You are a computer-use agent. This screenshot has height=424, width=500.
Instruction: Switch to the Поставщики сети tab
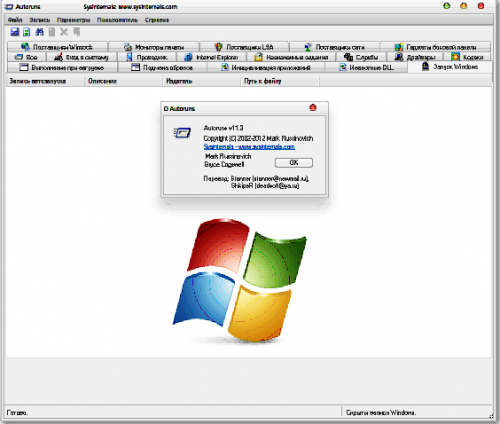(x=334, y=47)
